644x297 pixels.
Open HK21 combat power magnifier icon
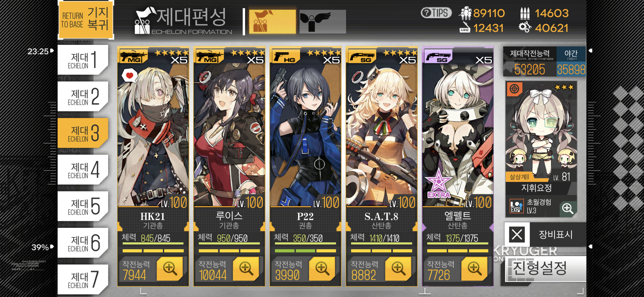(x=170, y=269)
